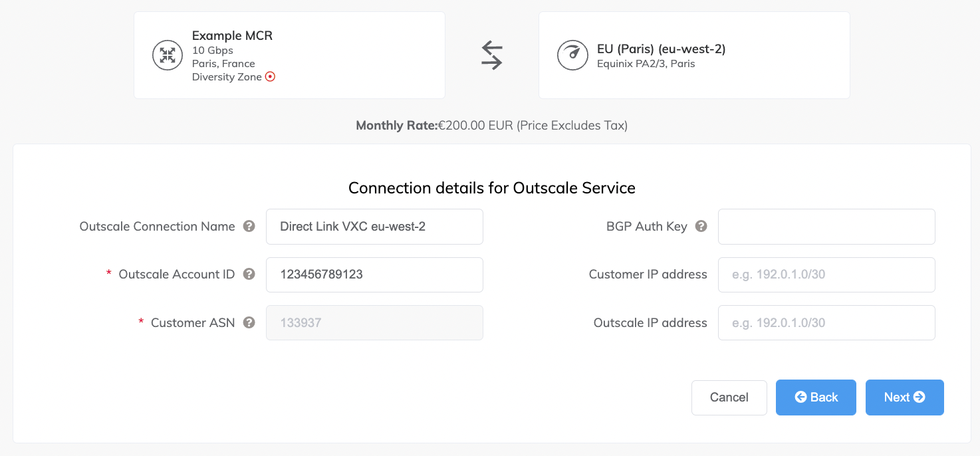Click the Customer IP address field
This screenshot has width=980, height=456.
(826, 275)
